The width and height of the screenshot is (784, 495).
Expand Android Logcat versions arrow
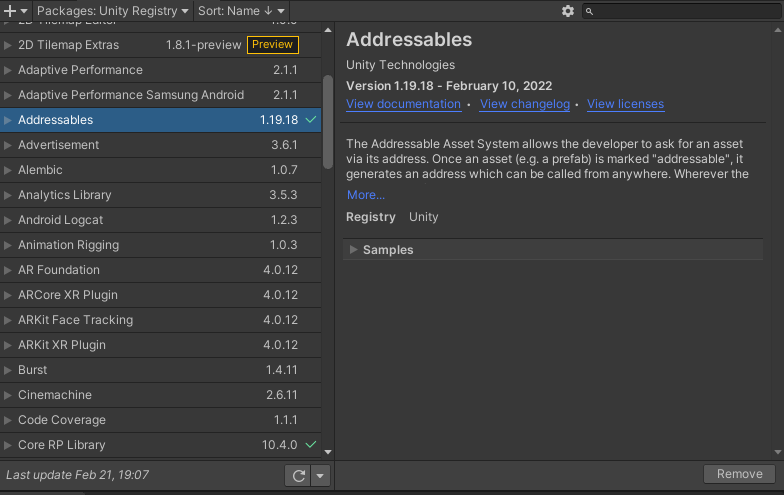[x=8, y=220]
